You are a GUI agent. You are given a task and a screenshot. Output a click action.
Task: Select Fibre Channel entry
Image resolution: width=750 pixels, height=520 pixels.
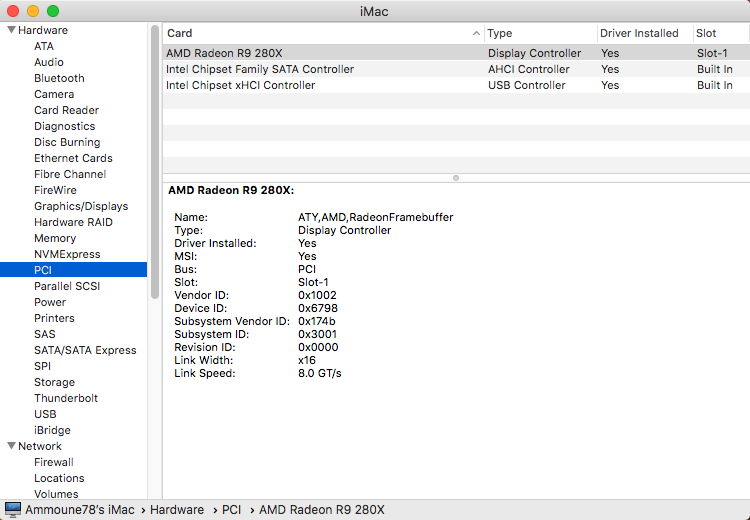(70, 174)
